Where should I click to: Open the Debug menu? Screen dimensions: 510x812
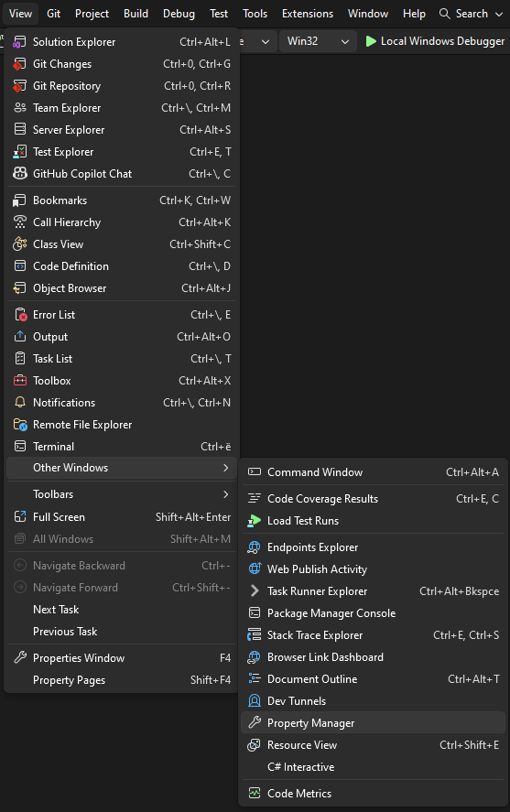(179, 14)
